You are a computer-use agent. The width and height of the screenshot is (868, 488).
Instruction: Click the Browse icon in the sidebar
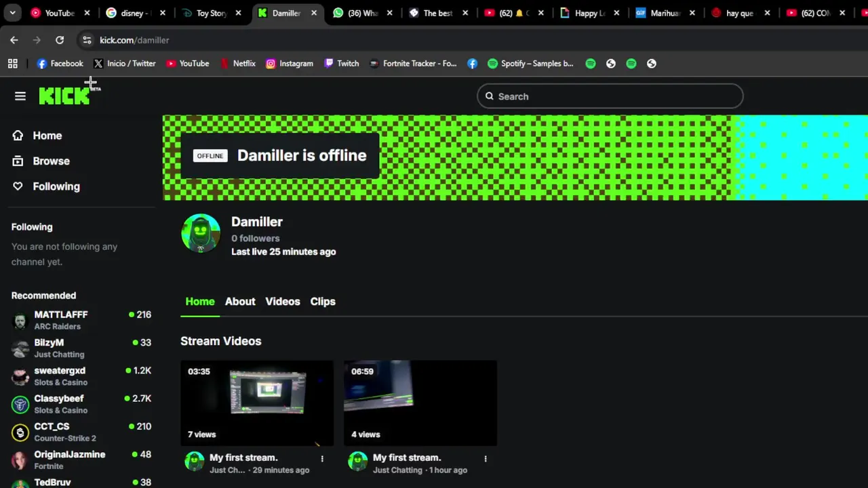pyautogui.click(x=18, y=161)
